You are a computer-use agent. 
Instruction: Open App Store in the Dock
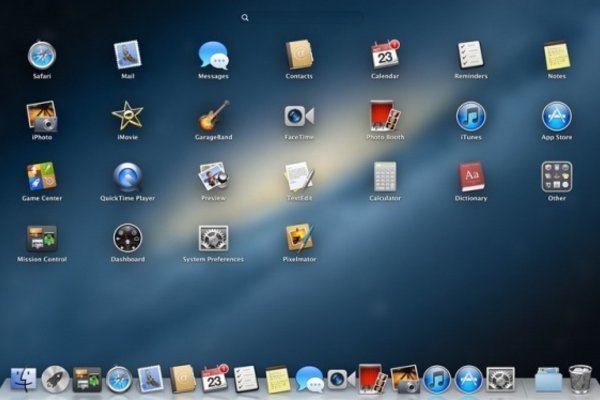[x=469, y=380]
